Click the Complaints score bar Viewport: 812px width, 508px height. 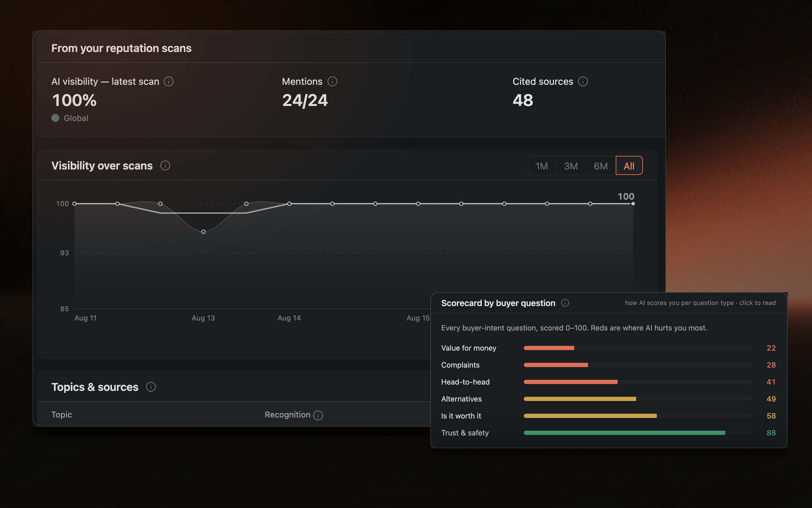tap(638, 365)
